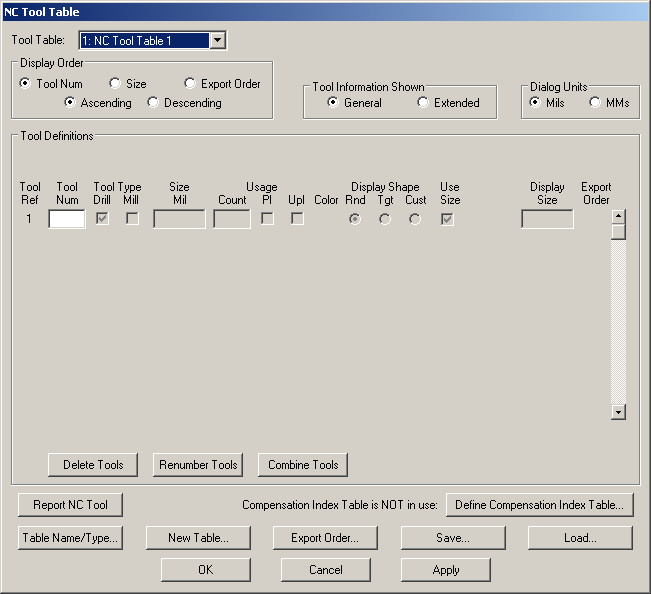Click the Size Mil field
Viewport: 651px width, 594px height.
[x=179, y=219]
